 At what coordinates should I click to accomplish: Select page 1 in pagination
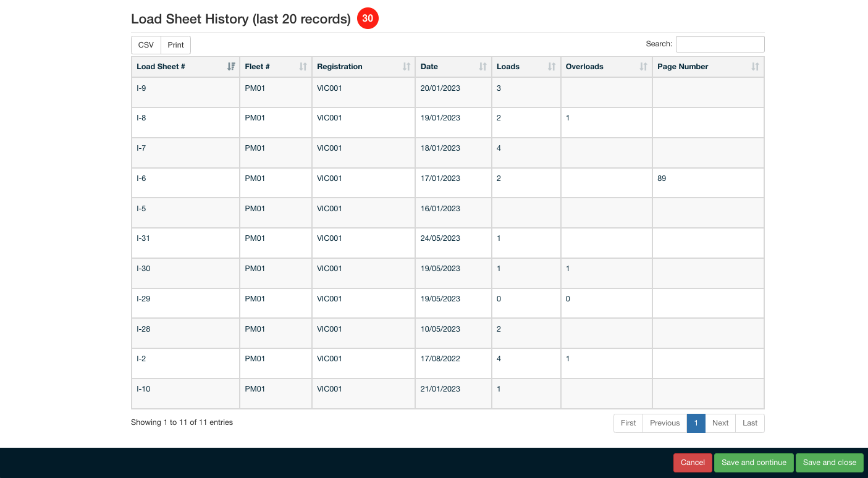[696, 422]
